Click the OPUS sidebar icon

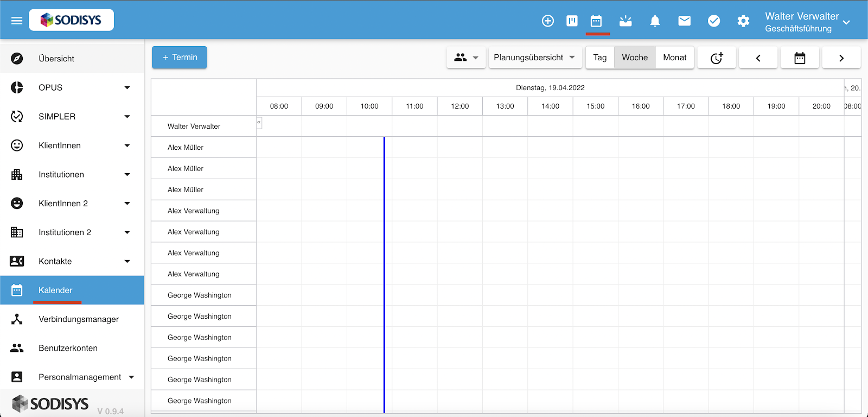click(17, 87)
